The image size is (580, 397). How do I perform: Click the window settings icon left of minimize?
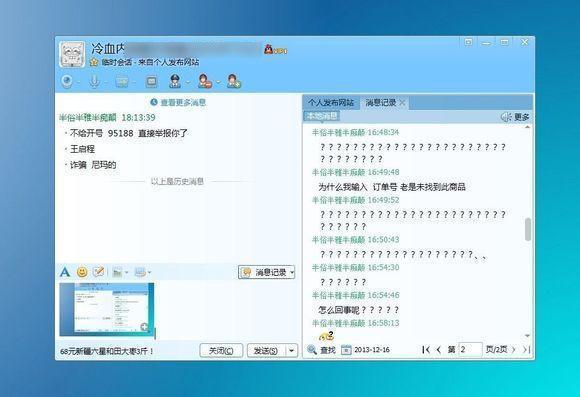[x=468, y=42]
